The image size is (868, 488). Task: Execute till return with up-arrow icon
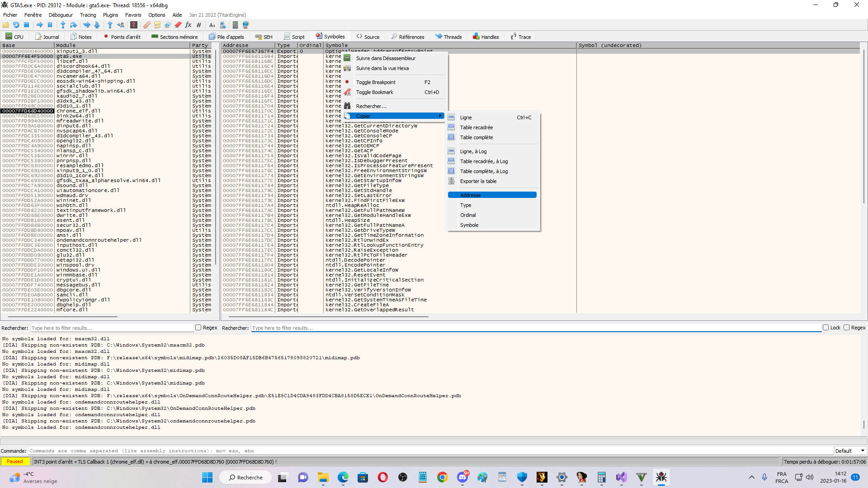coord(110,25)
